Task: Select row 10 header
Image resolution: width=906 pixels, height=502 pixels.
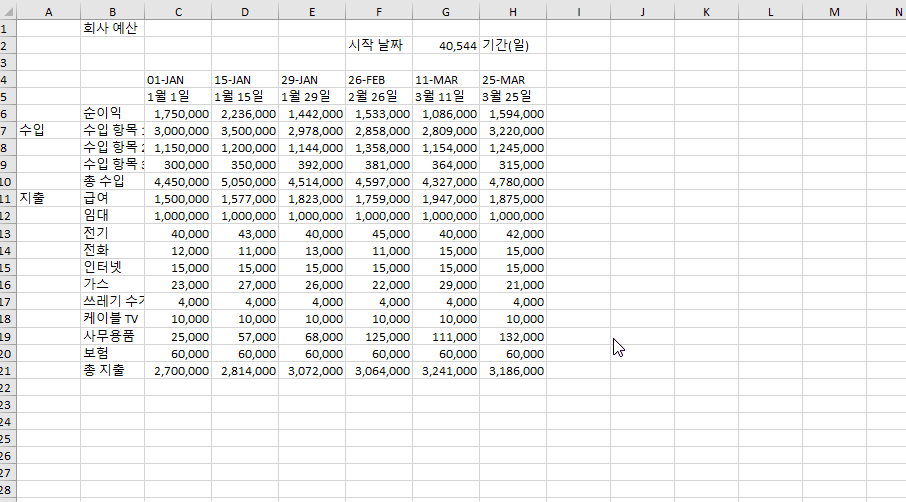Action: (x=8, y=182)
